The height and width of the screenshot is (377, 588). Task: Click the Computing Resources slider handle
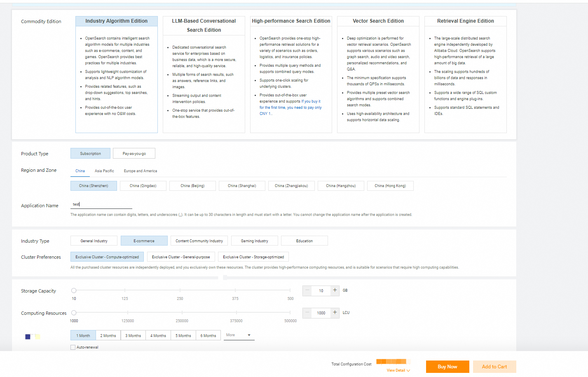coord(74,313)
